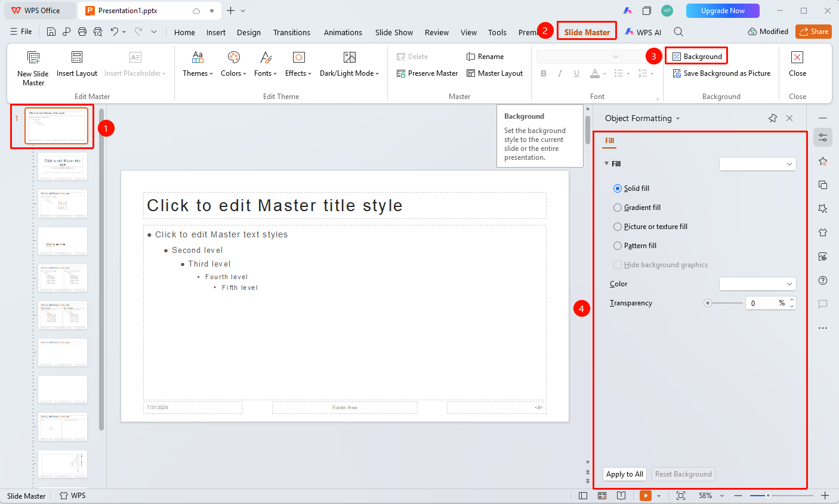Switch to slide sorter view icon
The width and height of the screenshot is (839, 504).
602,496
